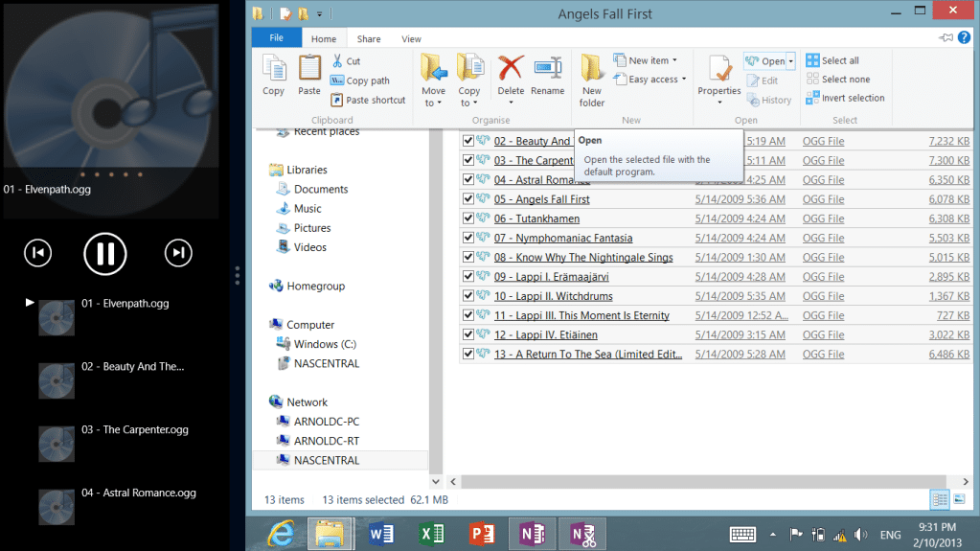
Task: Uncheck the 05 - Angels Fall First file
Action: click(467, 199)
